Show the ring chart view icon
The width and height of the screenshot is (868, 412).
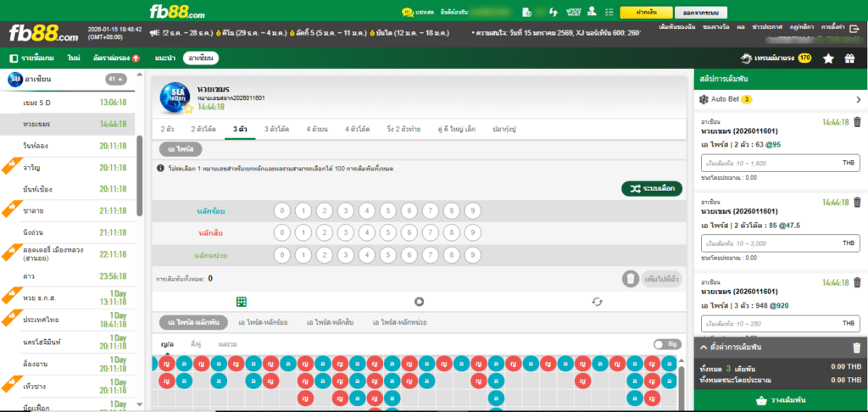pyautogui.click(x=419, y=302)
